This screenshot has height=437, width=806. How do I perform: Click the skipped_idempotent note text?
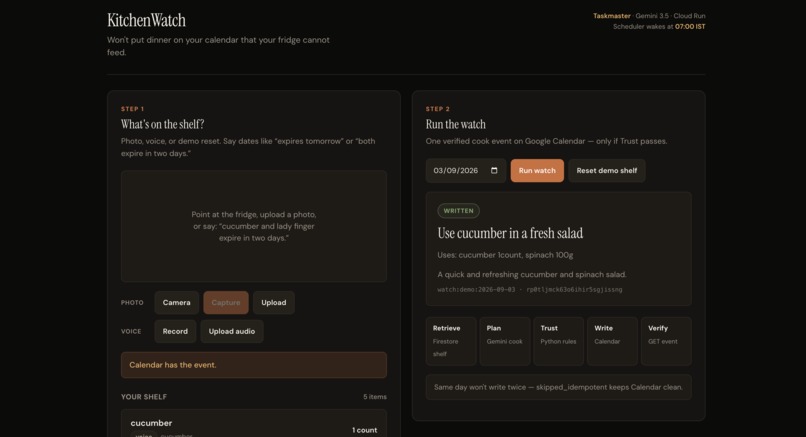[x=558, y=387]
